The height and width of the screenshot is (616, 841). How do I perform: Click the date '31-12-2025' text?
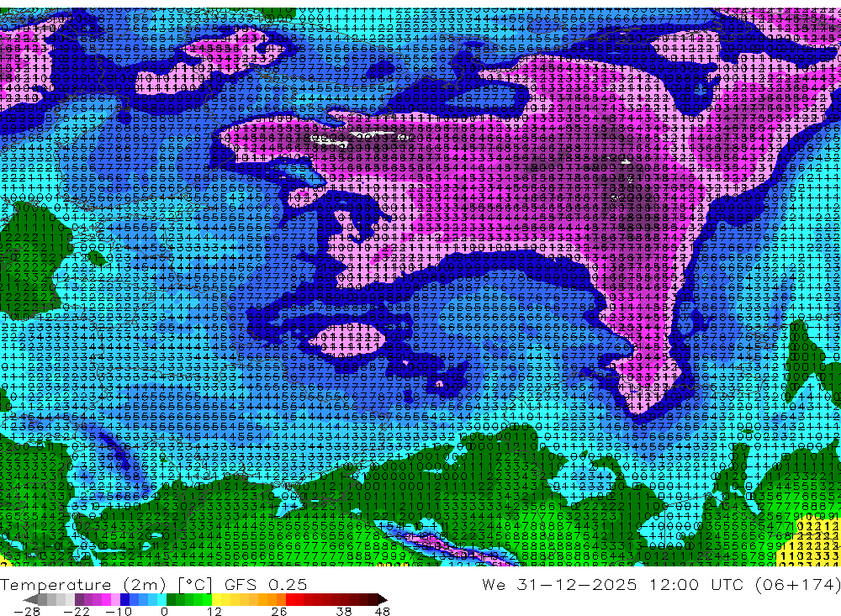point(577,585)
